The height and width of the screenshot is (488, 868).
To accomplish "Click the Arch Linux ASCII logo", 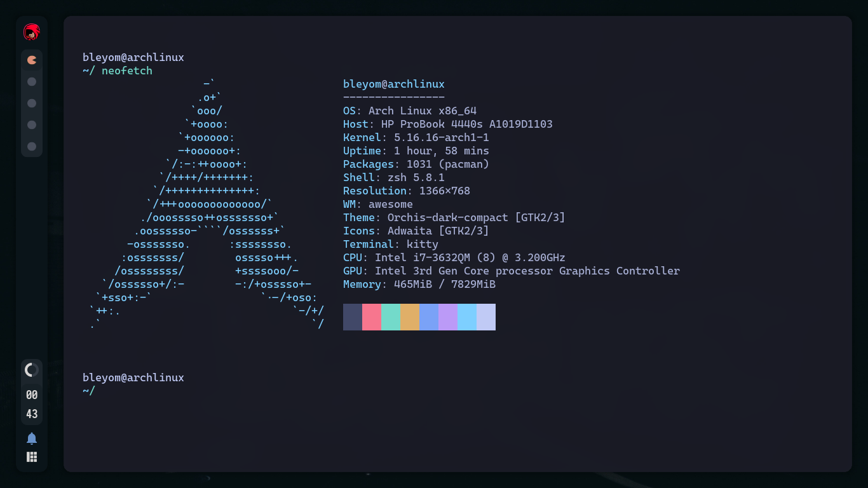I will (207, 204).
